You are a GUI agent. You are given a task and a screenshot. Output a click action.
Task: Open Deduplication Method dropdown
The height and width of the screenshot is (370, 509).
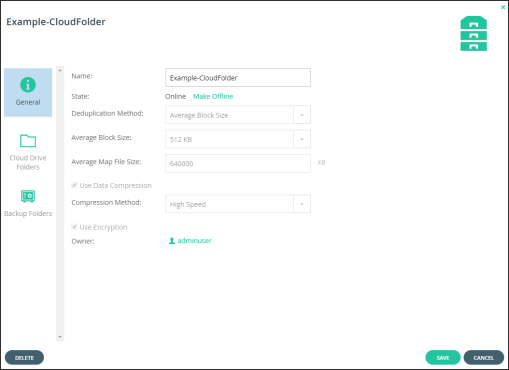(x=238, y=115)
